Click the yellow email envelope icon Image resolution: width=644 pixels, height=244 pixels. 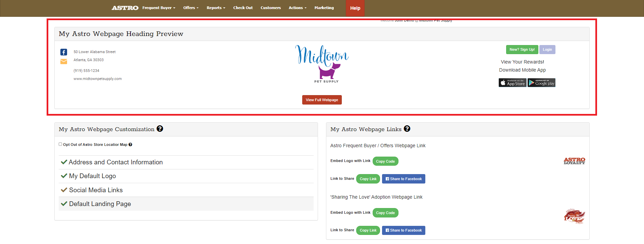(x=64, y=62)
